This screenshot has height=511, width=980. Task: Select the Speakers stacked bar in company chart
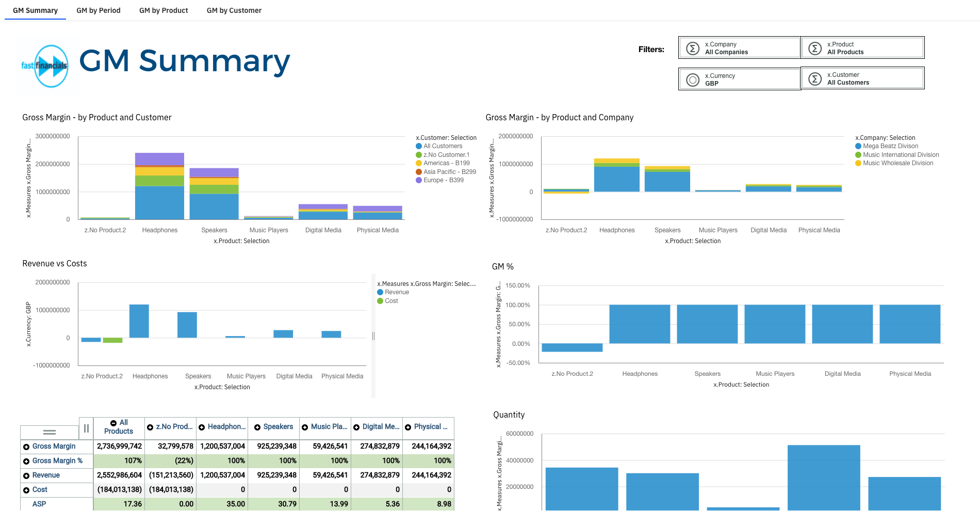coord(667,179)
